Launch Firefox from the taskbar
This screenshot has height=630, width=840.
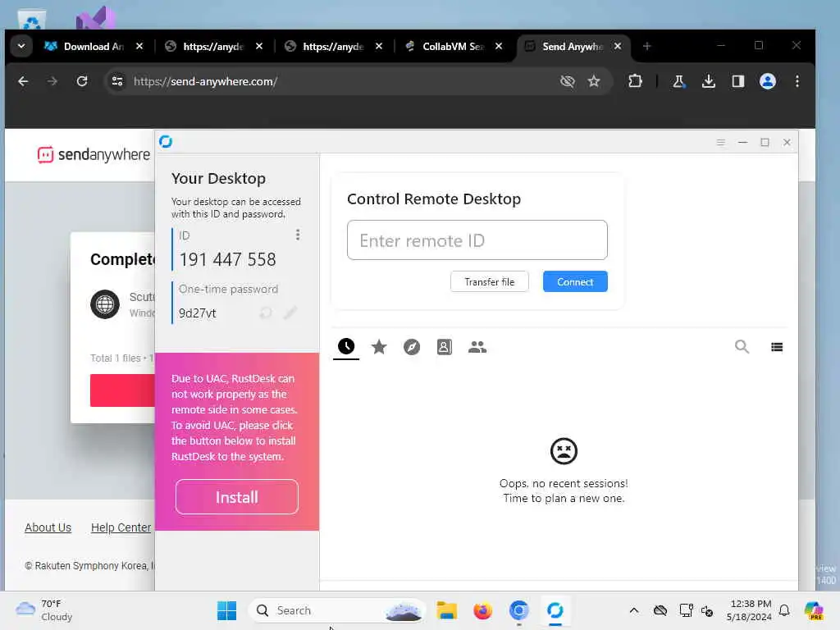[482, 610]
